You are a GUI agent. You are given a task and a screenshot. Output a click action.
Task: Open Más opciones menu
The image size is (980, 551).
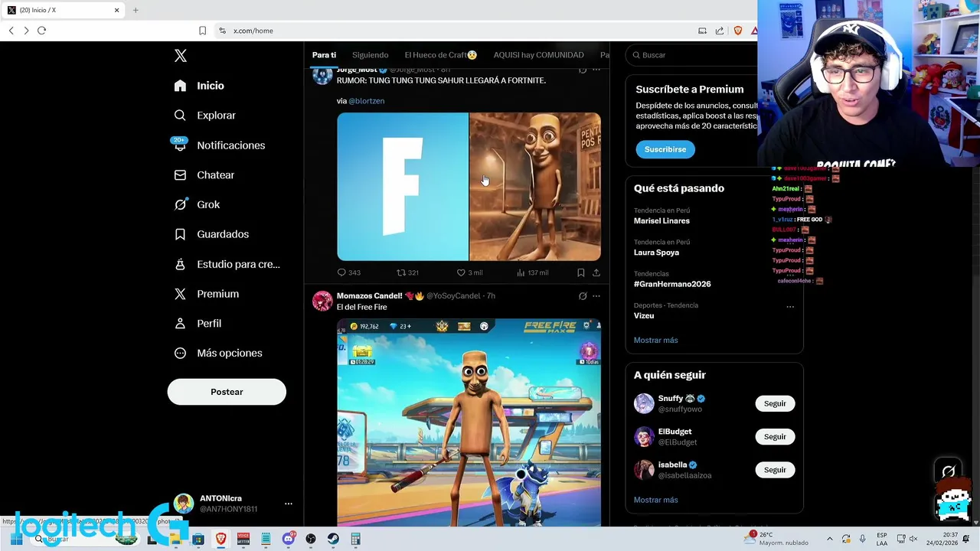(x=217, y=354)
